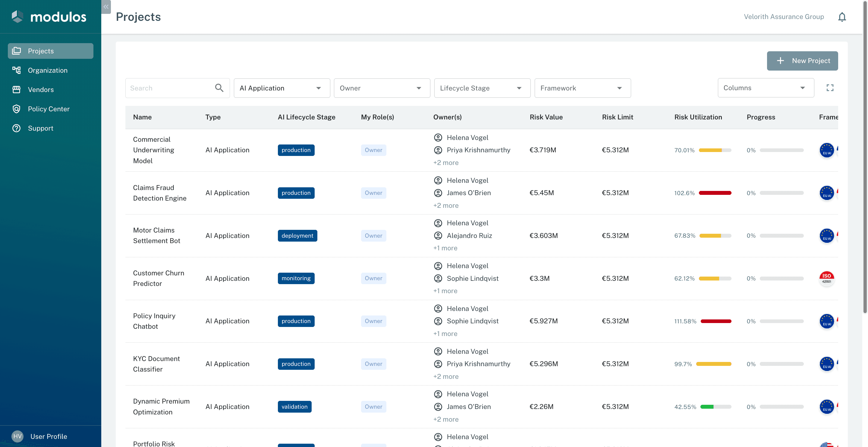Click the Risk Value column header

[x=546, y=117]
